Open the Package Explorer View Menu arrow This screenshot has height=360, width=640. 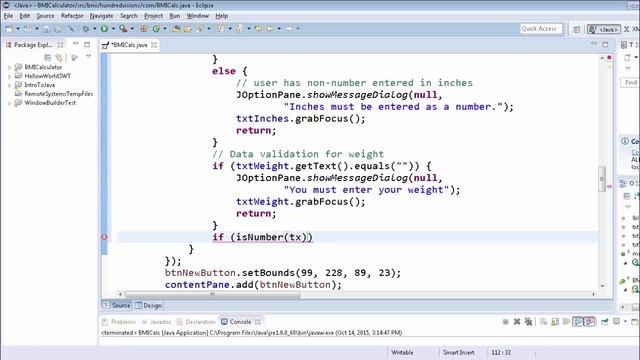click(88, 57)
